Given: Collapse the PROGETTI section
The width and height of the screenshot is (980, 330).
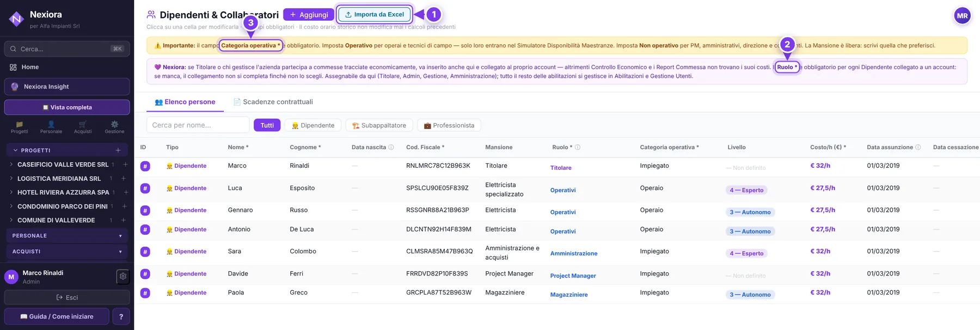Looking at the screenshot, I should tap(15, 150).
